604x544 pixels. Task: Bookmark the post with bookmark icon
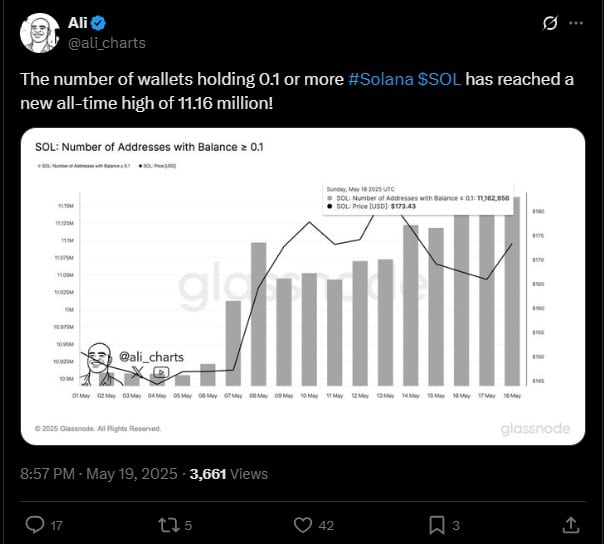pos(437,526)
